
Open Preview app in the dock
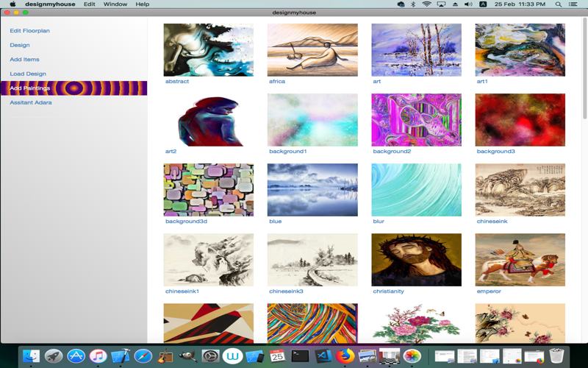coord(367,355)
